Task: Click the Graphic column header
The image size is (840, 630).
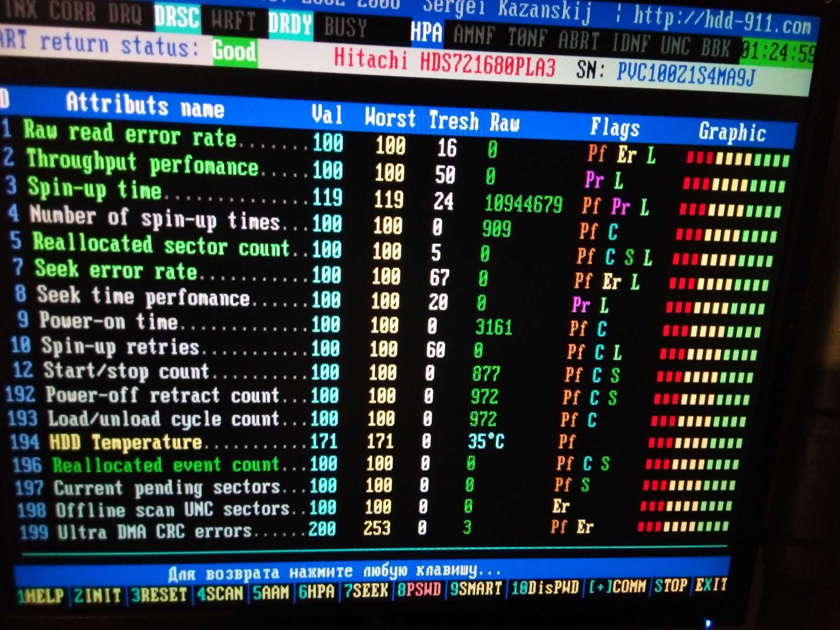Action: coord(732,133)
